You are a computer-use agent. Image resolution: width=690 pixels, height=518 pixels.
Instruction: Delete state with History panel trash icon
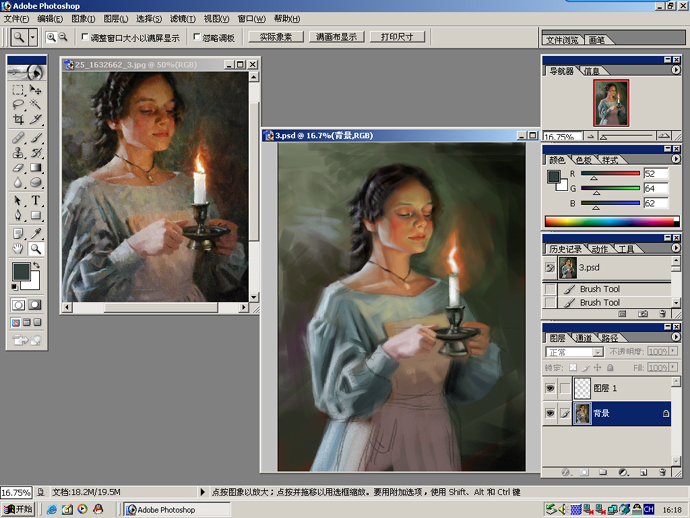[x=662, y=313]
